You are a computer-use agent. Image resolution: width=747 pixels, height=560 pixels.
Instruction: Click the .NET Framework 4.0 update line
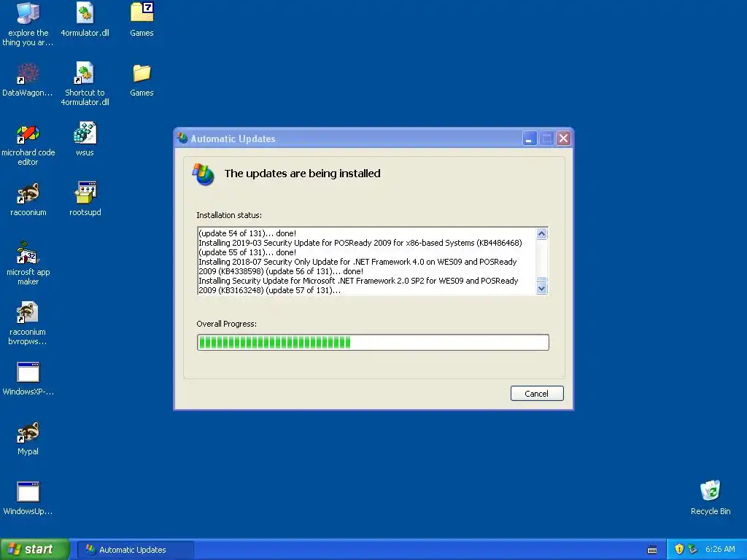(x=357, y=262)
